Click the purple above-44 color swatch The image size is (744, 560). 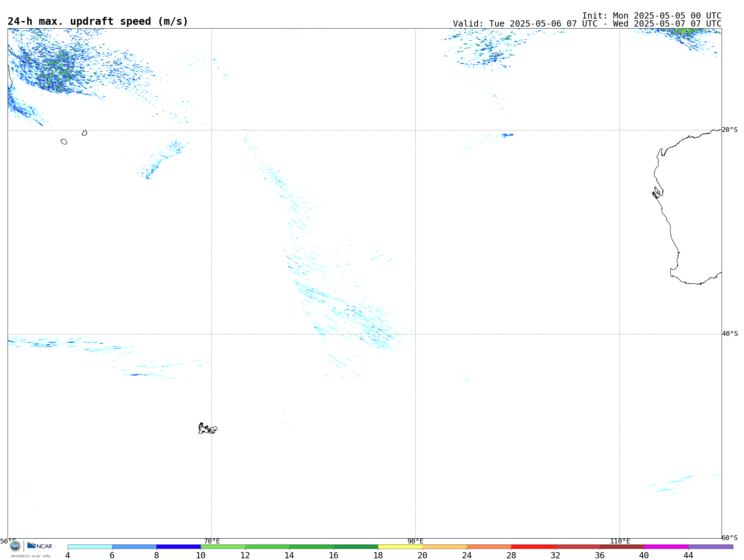711,547
